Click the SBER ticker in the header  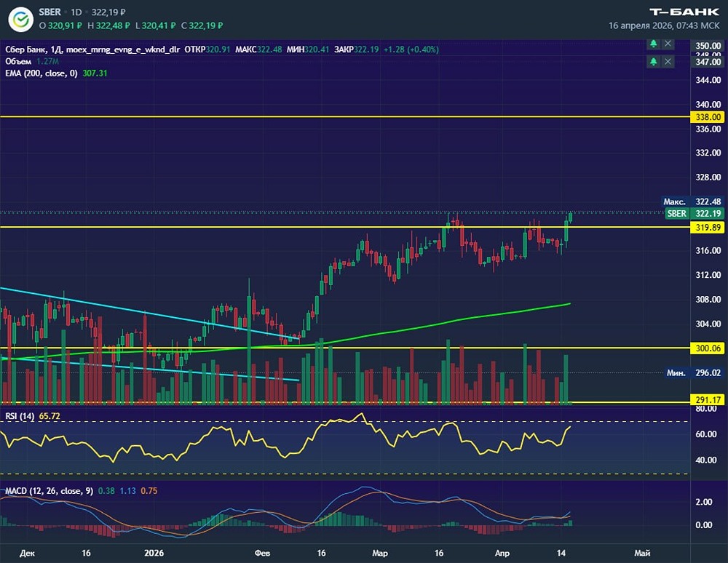pyautogui.click(x=51, y=13)
